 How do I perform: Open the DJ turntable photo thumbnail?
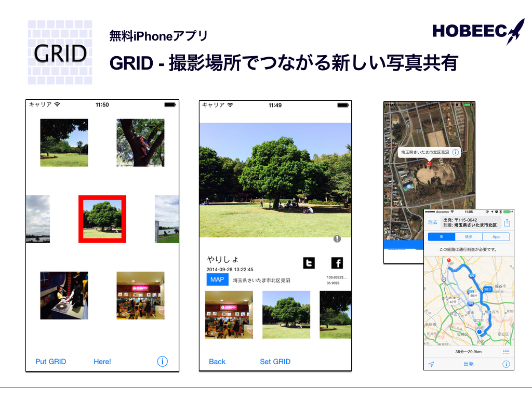pyautogui.click(x=64, y=296)
